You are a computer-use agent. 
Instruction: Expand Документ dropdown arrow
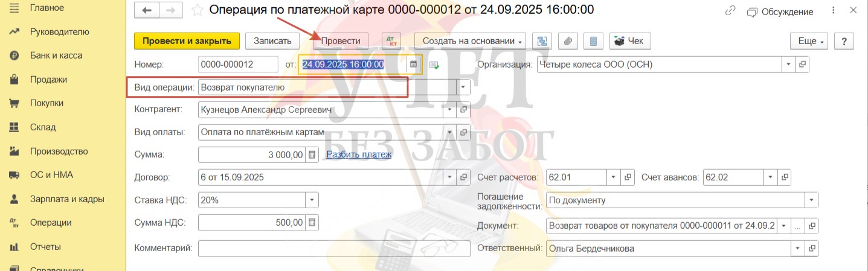(784, 226)
